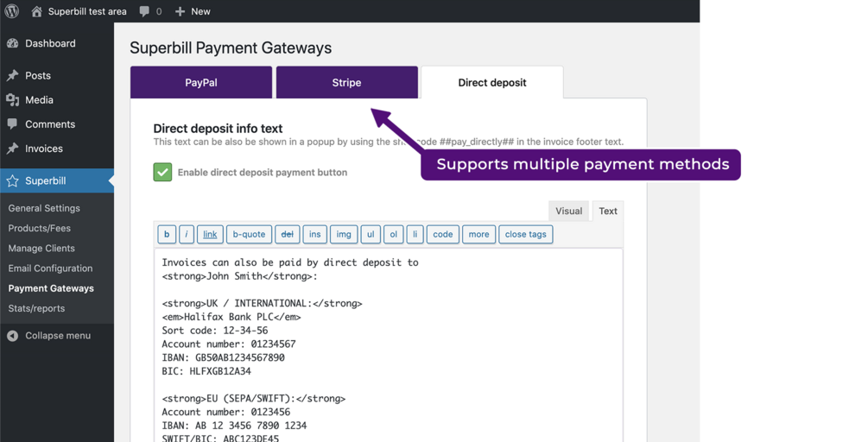Insert list item with li button
Viewport: 868px width, 442px height.
[415, 234]
